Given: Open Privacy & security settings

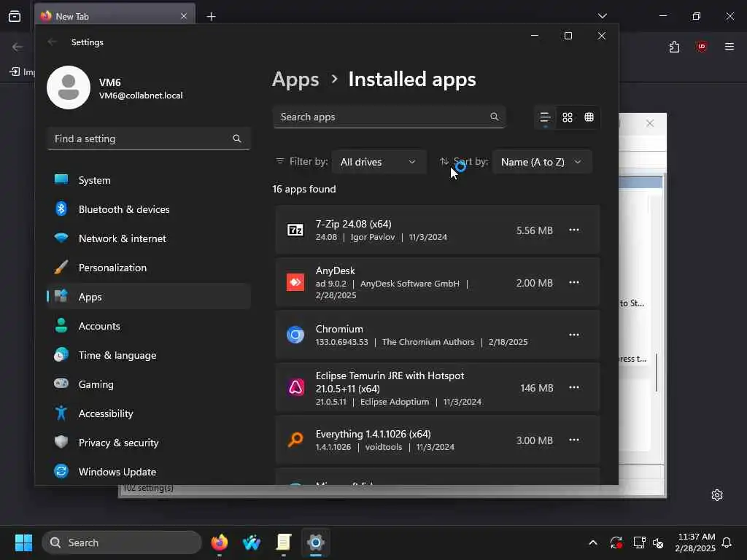Looking at the screenshot, I should tap(149, 443).
